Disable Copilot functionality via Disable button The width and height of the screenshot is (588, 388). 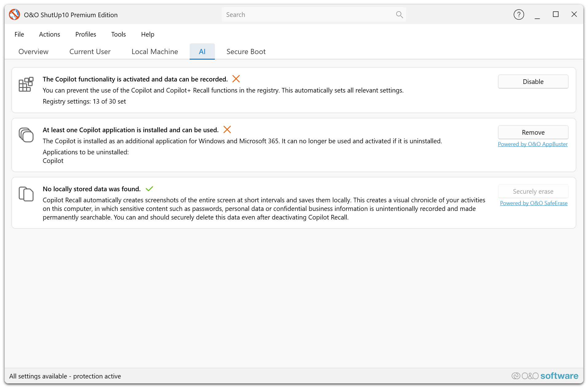(533, 82)
